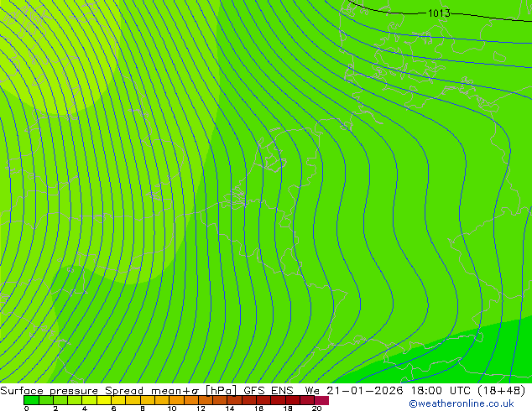Click the legend tick label '0'

(27, 408)
